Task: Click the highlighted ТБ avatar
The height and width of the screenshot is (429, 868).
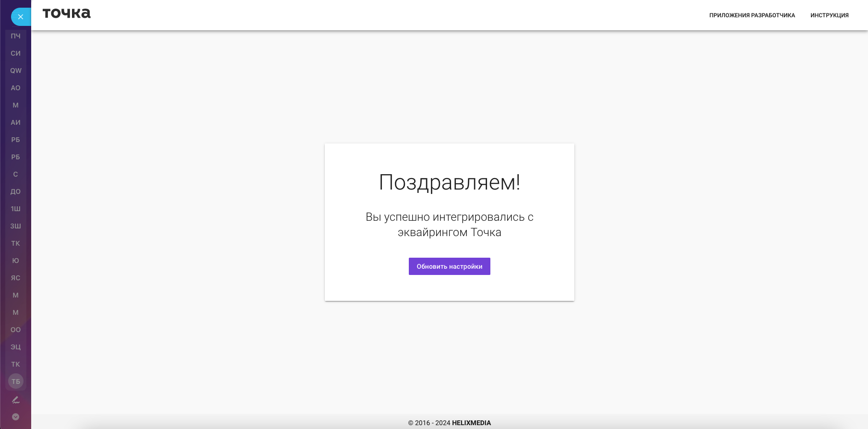Action: (x=16, y=381)
